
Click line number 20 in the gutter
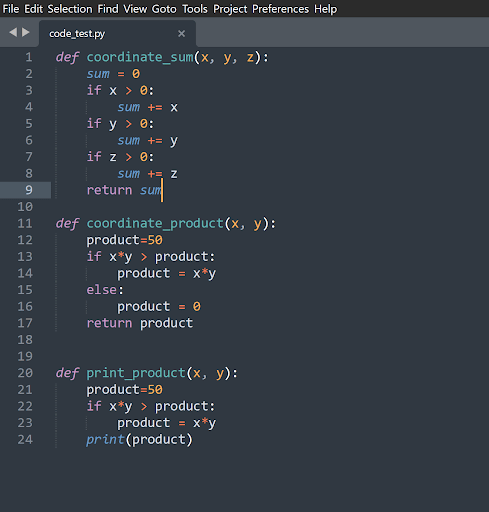[25, 373]
